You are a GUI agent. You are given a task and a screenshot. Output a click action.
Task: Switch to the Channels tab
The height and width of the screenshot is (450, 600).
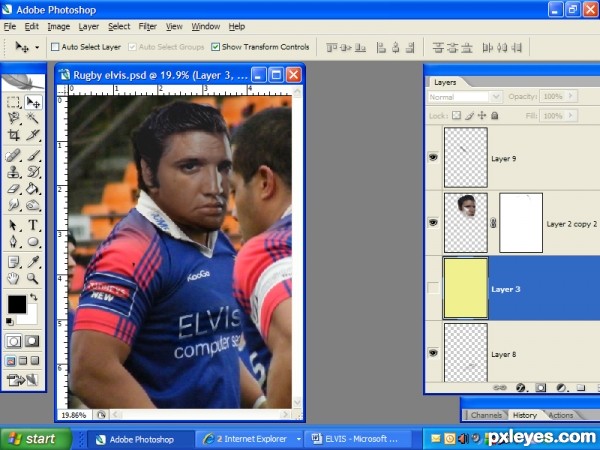486,415
